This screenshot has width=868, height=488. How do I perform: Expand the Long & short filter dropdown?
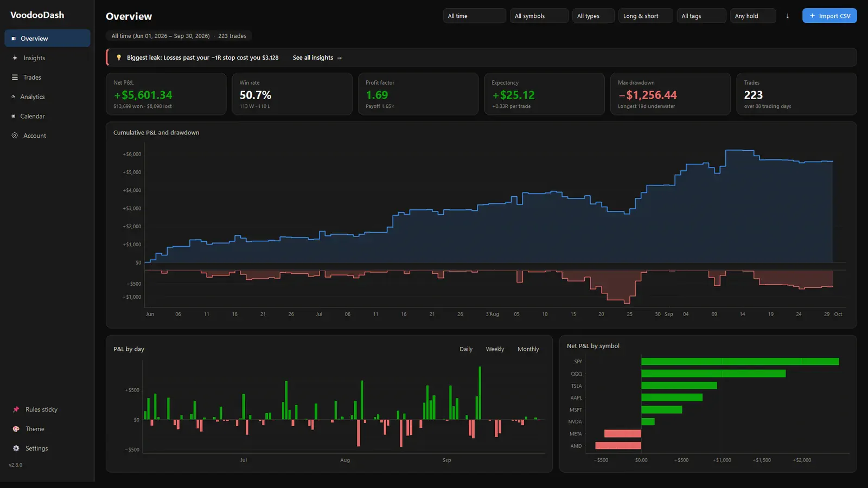[646, 16]
